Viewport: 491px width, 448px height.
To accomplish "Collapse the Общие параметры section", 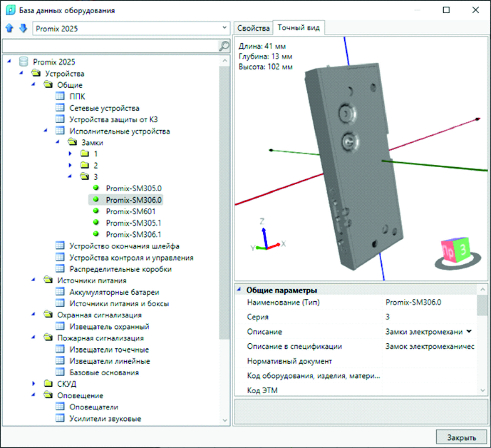I will [x=239, y=290].
